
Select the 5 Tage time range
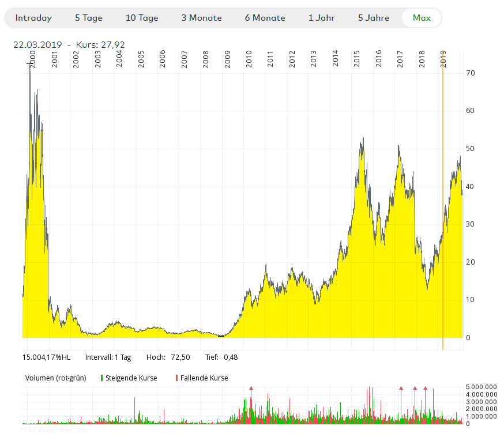[88, 18]
